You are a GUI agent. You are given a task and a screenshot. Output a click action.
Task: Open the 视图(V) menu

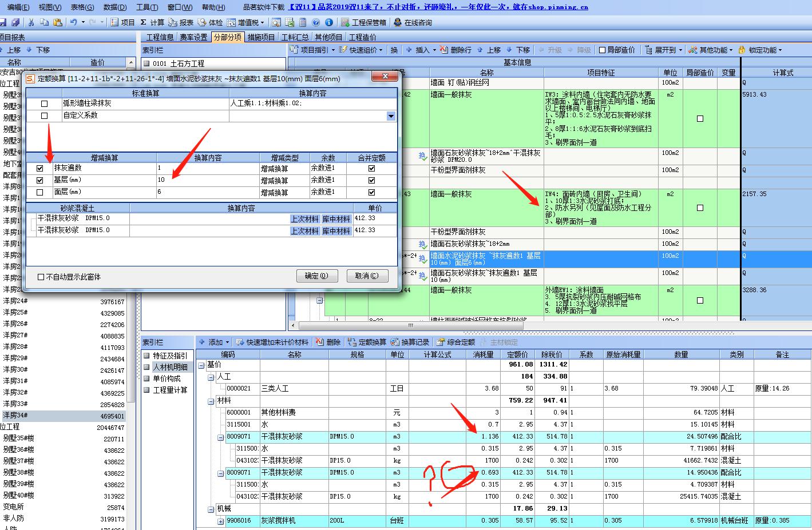50,7
